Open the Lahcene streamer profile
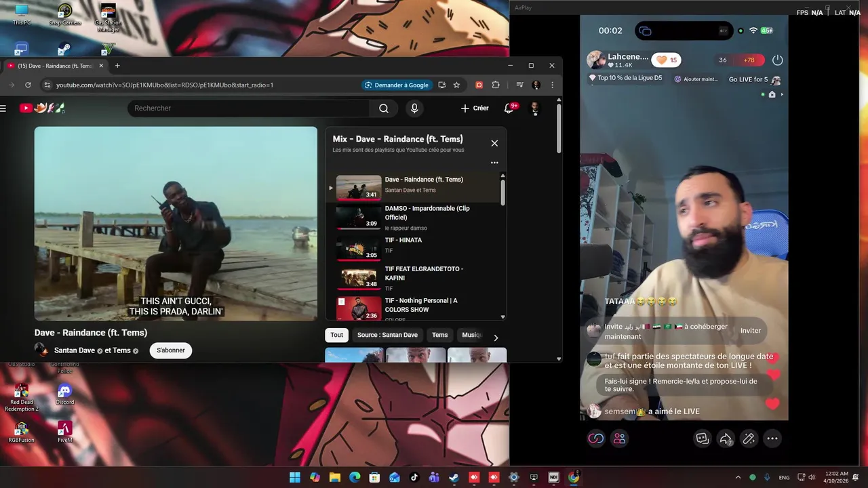Screen dimensions: 868x488 pyautogui.click(x=618, y=60)
